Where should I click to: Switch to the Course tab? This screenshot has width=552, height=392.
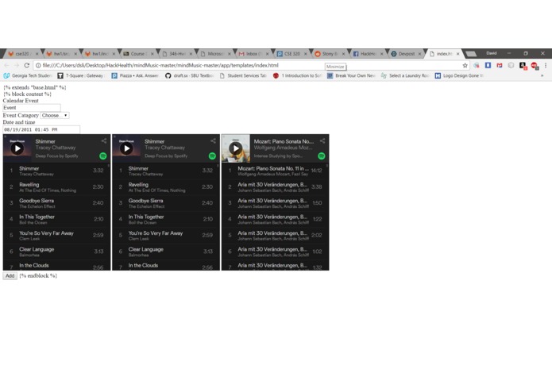point(137,54)
